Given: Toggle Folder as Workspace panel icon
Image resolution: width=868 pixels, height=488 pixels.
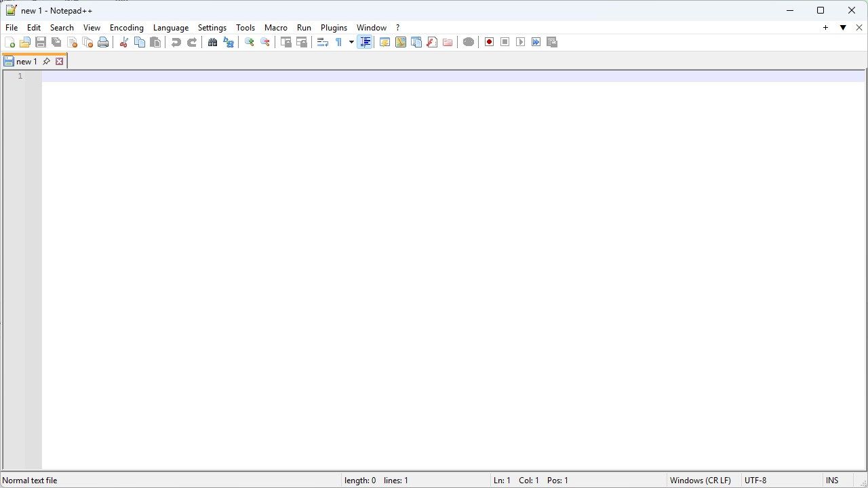Looking at the screenshot, I should coord(448,42).
